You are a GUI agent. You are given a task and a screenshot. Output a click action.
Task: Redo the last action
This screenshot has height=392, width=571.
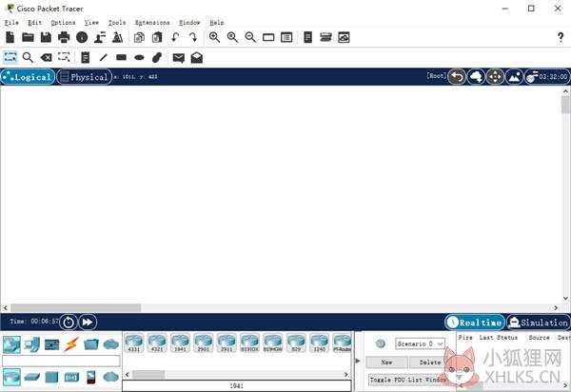tap(193, 37)
